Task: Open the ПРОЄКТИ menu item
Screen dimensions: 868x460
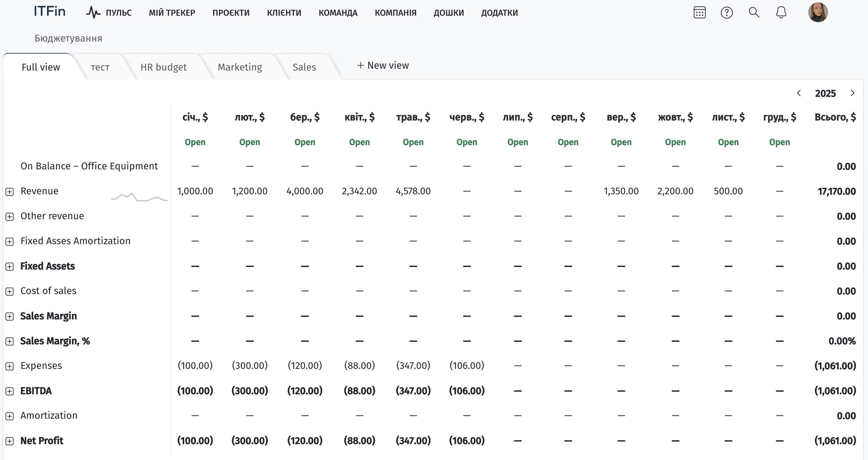Action: click(x=231, y=13)
